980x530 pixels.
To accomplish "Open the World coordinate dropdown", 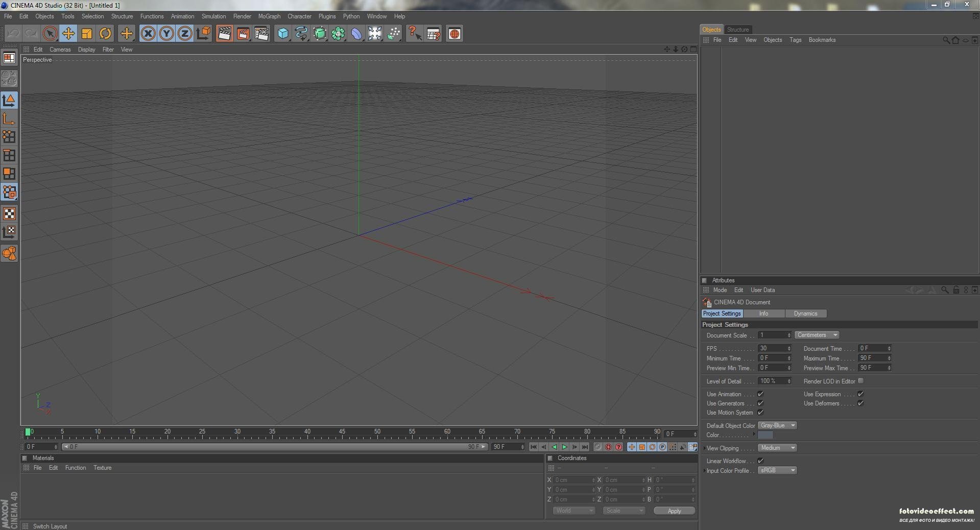I will tap(574, 511).
